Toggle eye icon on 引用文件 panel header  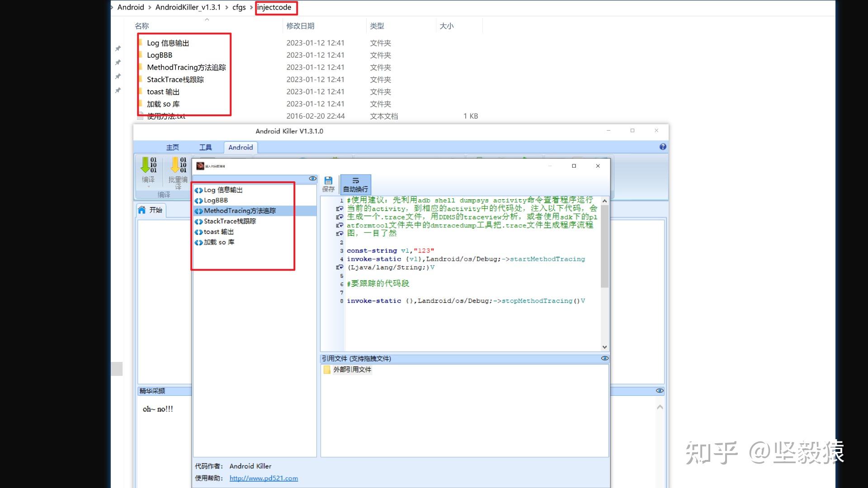(x=604, y=358)
